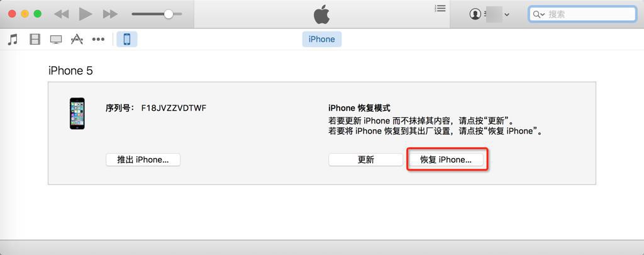Select the iPhone tab
Image resolution: width=644 pixels, height=255 pixels.
(x=322, y=40)
